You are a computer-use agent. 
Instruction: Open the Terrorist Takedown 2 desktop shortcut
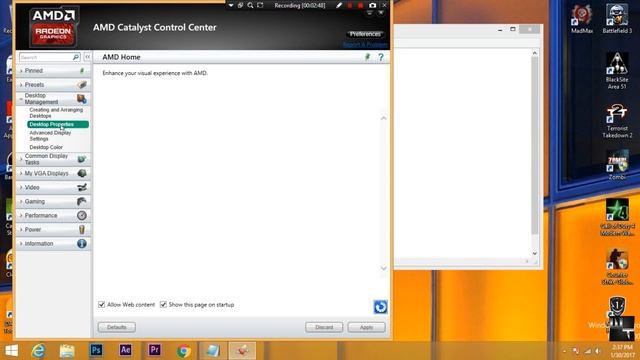(x=617, y=121)
